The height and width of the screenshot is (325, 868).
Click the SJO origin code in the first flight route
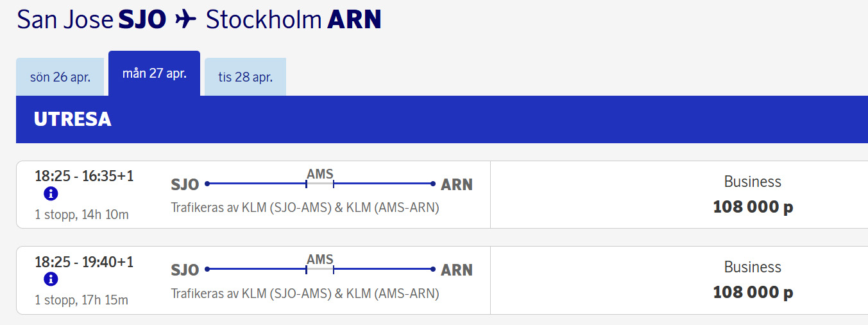[x=185, y=185]
